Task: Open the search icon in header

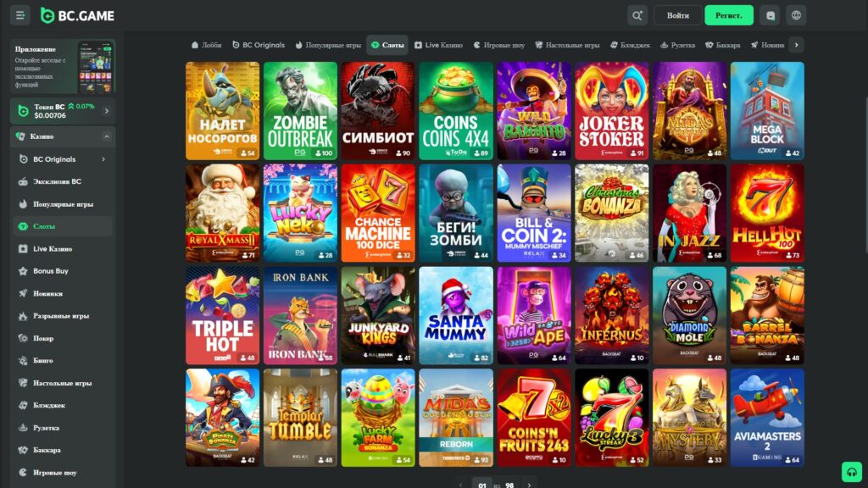Action: pyautogui.click(x=637, y=15)
